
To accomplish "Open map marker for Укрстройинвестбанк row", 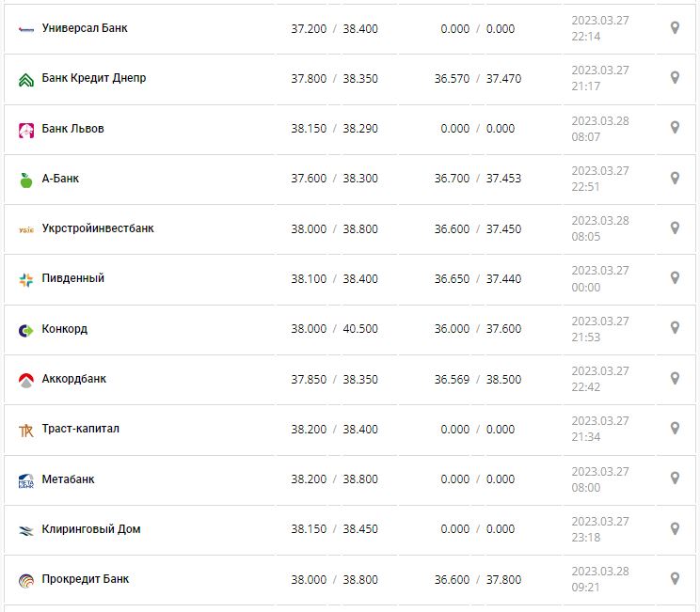I will [675, 228].
